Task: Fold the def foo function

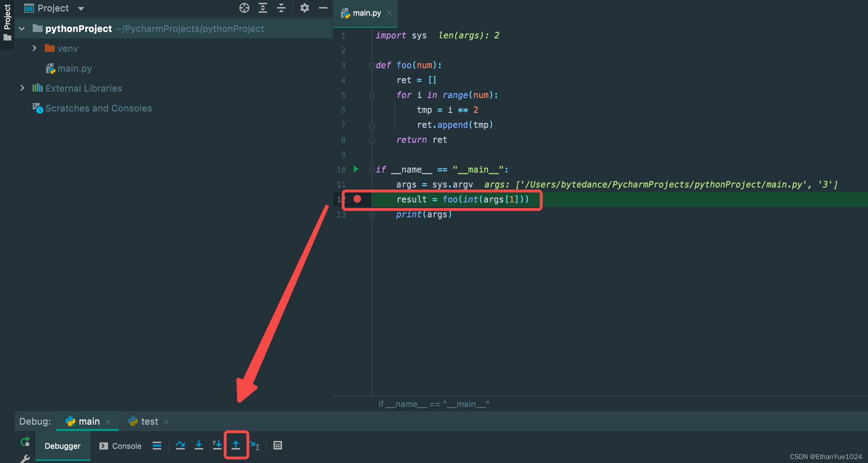Action: coord(372,66)
